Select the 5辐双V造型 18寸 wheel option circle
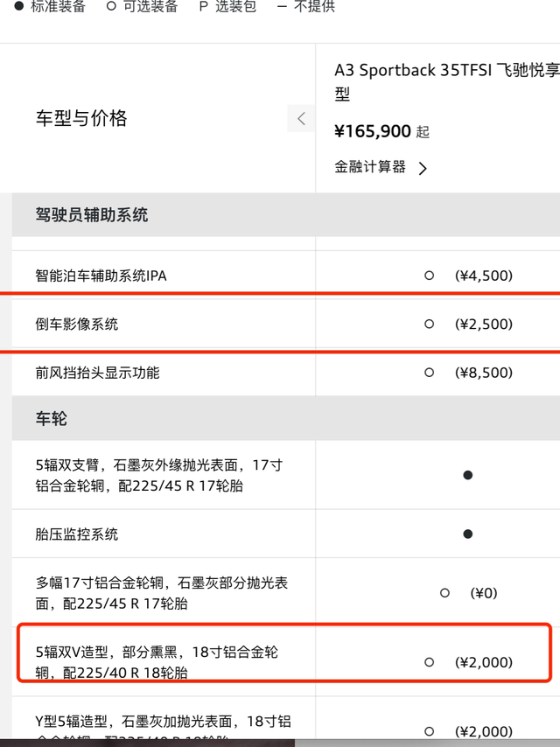The height and width of the screenshot is (747, 560). 429,663
